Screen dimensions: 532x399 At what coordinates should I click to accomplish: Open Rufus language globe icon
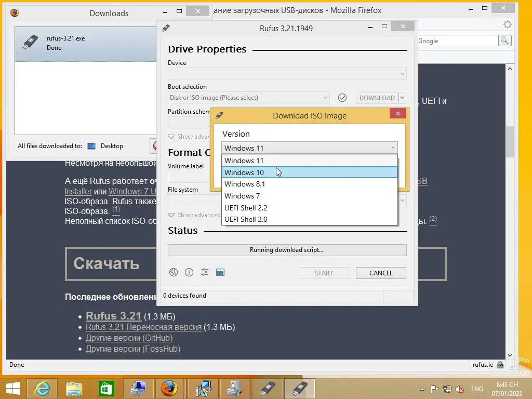coord(174,272)
